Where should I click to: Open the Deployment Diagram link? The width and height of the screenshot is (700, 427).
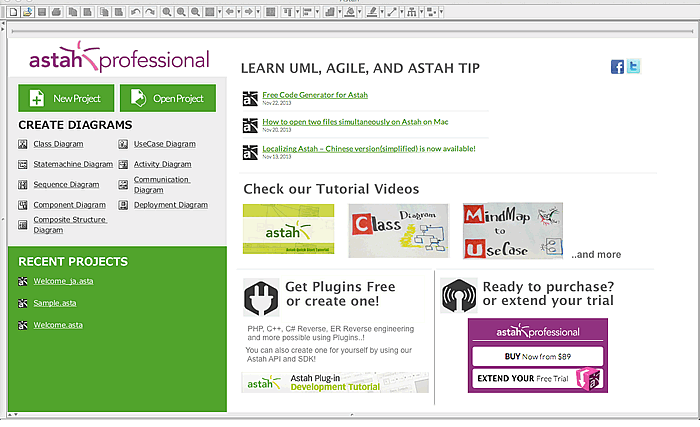[171, 205]
